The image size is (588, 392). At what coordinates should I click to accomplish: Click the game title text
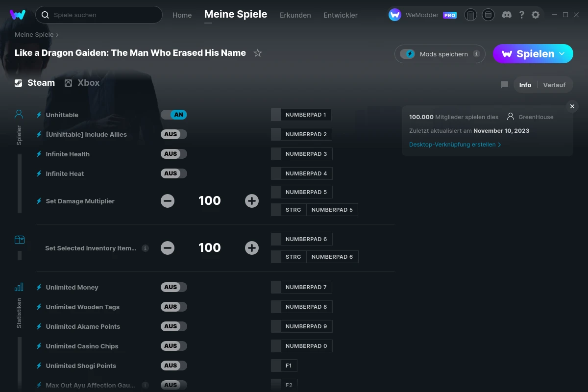[x=130, y=53]
